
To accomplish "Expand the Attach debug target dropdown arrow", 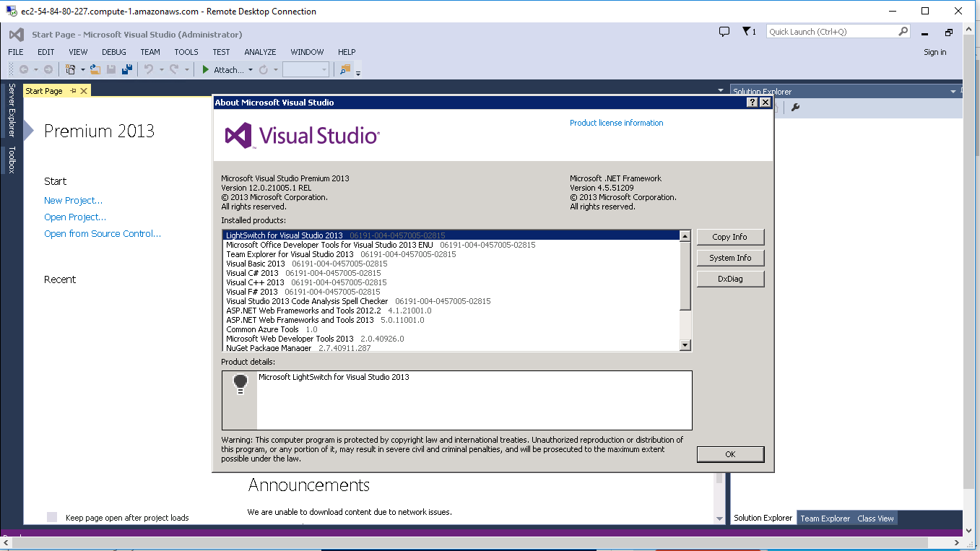I will [x=251, y=70].
